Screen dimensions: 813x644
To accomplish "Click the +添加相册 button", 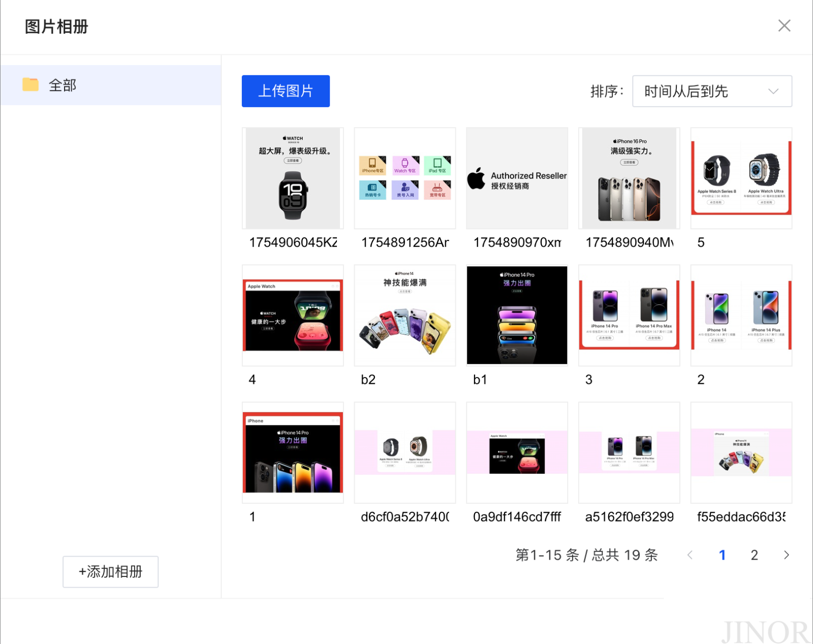I will (110, 572).
